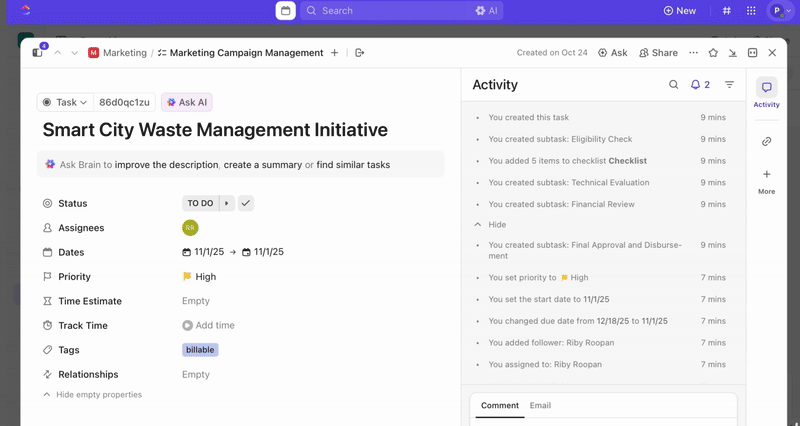Mark task complete with checkmark button

pyautogui.click(x=246, y=203)
